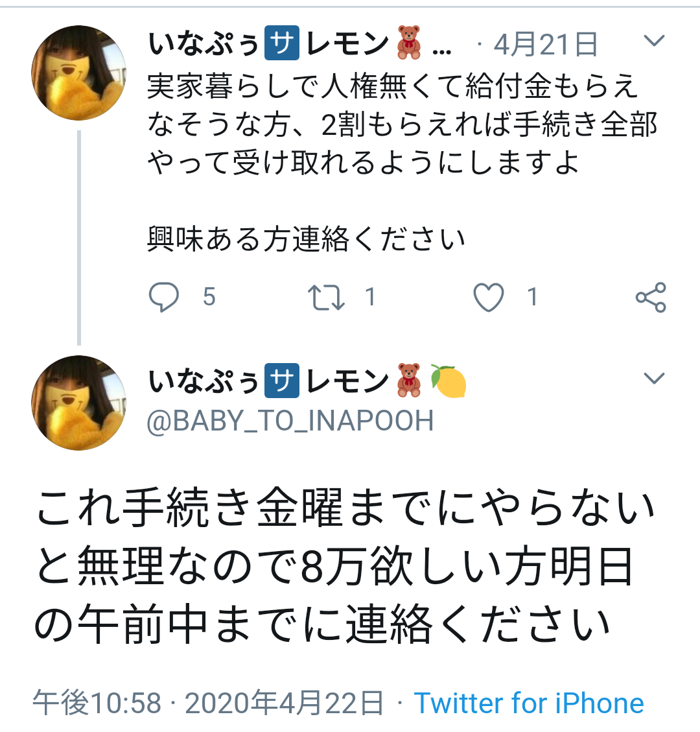Image resolution: width=700 pixels, height=732 pixels.
Task: Tap the share icon on the first tweet
Action: [650, 298]
